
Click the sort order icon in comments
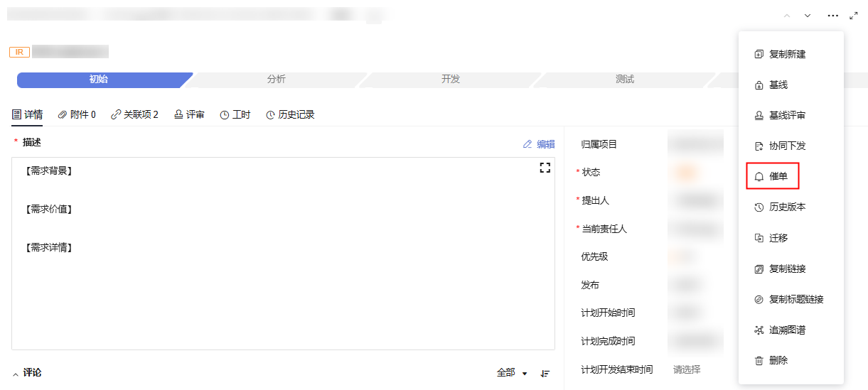coord(545,373)
